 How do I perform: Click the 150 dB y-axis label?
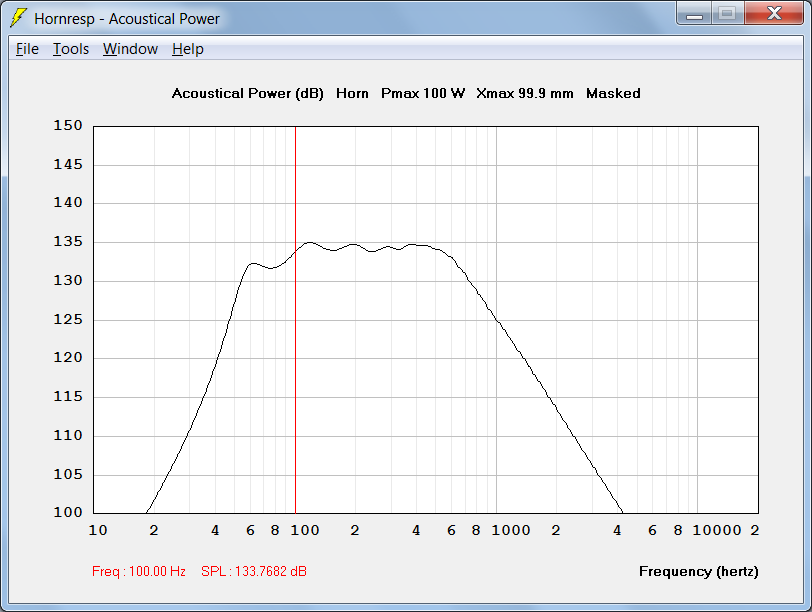(x=68, y=125)
